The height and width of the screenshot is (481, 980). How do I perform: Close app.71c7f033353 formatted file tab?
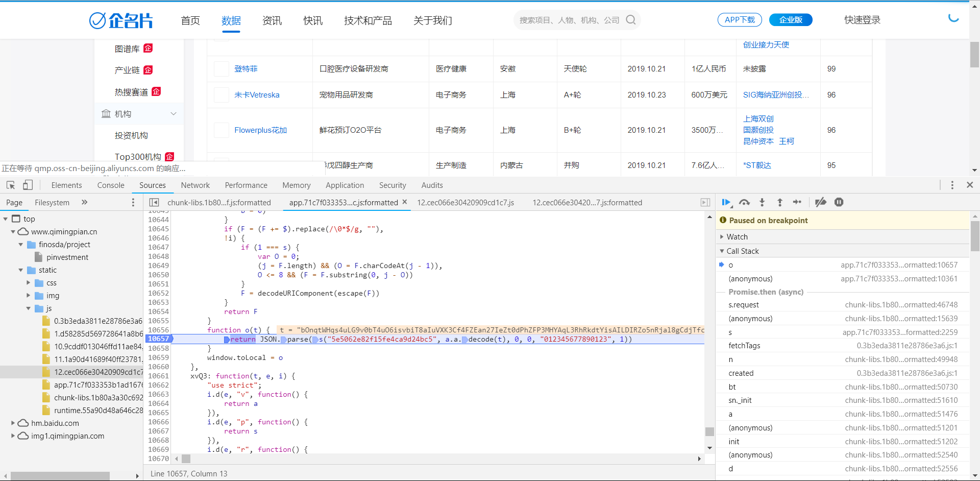404,202
